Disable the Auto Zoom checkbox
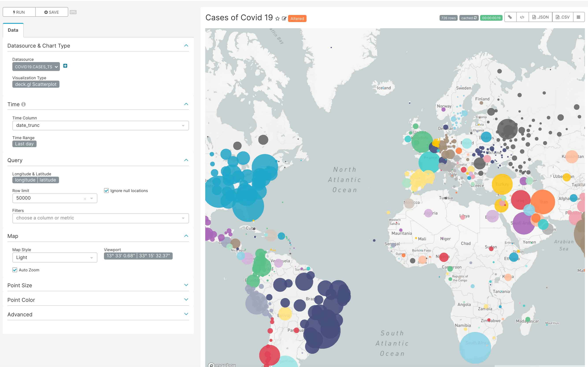Image resolution: width=588 pixels, height=367 pixels. click(15, 270)
